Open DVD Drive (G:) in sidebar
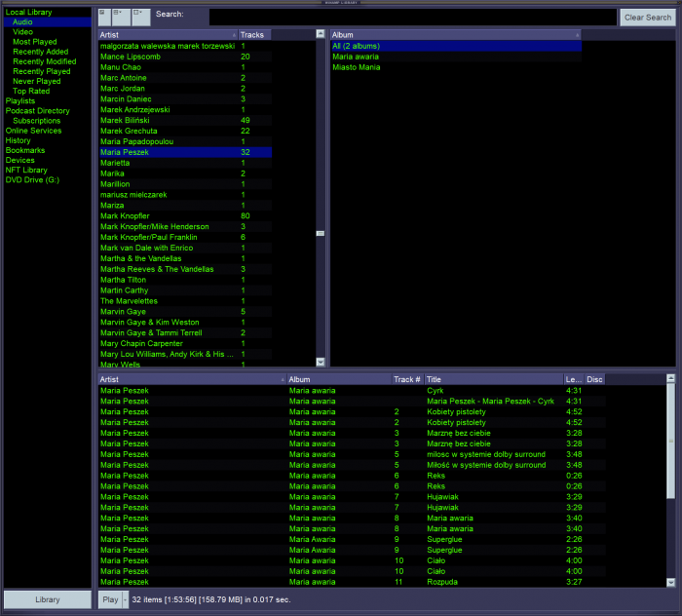 click(x=32, y=180)
